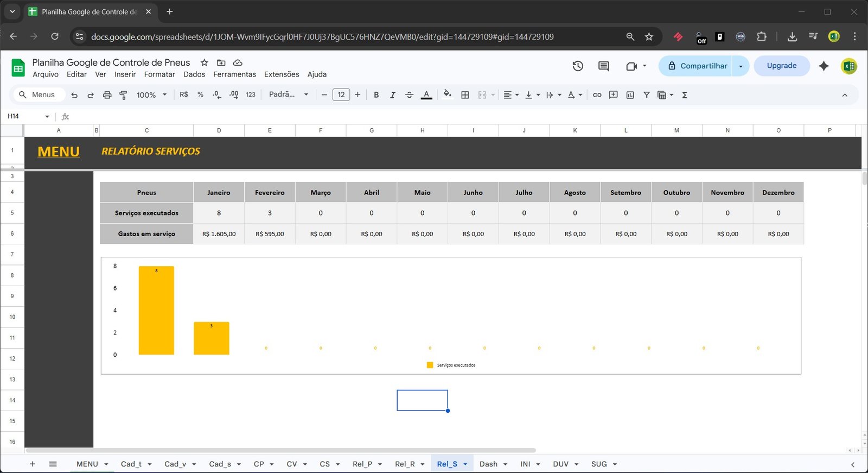The image size is (868, 473).
Task: Click the print icon
Action: click(107, 95)
